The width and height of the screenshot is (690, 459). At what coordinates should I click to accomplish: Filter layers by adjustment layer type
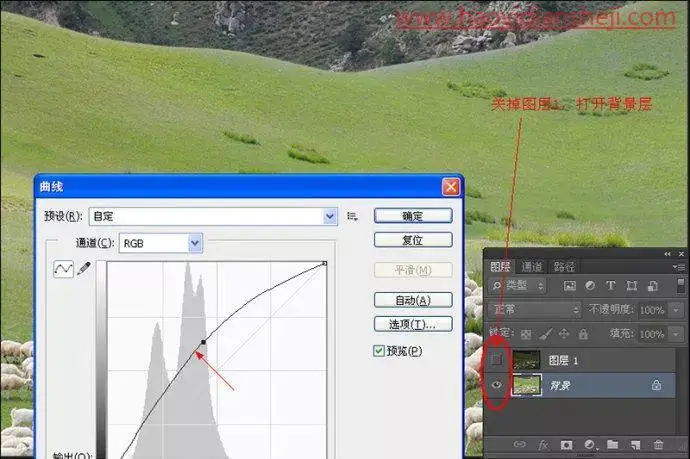tap(590, 286)
